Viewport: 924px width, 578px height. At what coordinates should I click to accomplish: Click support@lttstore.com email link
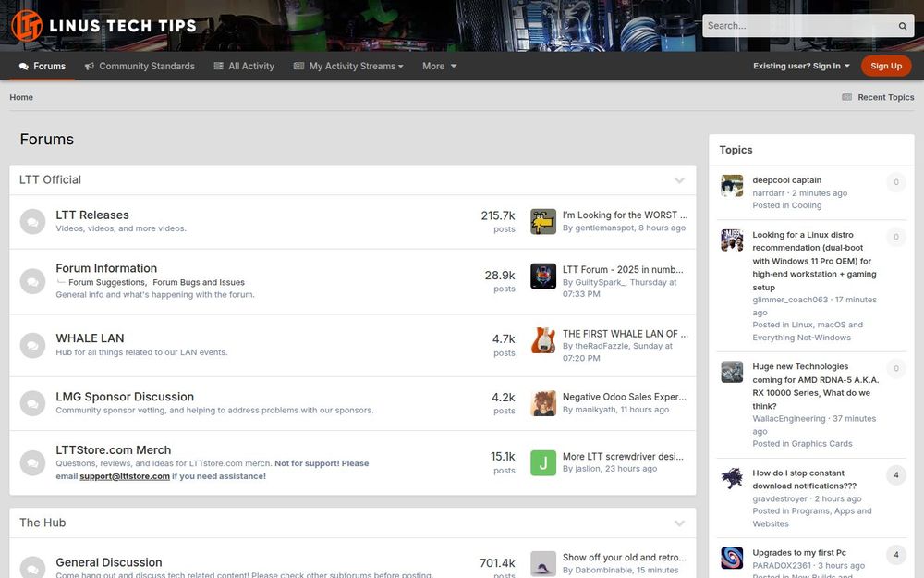(x=125, y=476)
